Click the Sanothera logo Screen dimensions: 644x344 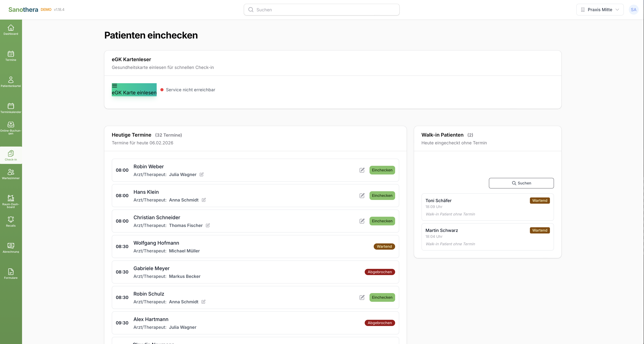[x=23, y=9]
